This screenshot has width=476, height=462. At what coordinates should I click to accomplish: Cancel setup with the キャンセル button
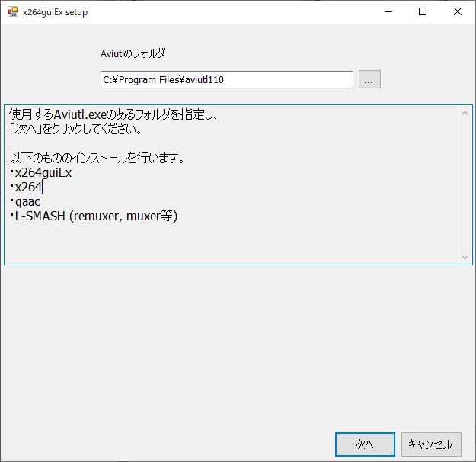click(431, 444)
